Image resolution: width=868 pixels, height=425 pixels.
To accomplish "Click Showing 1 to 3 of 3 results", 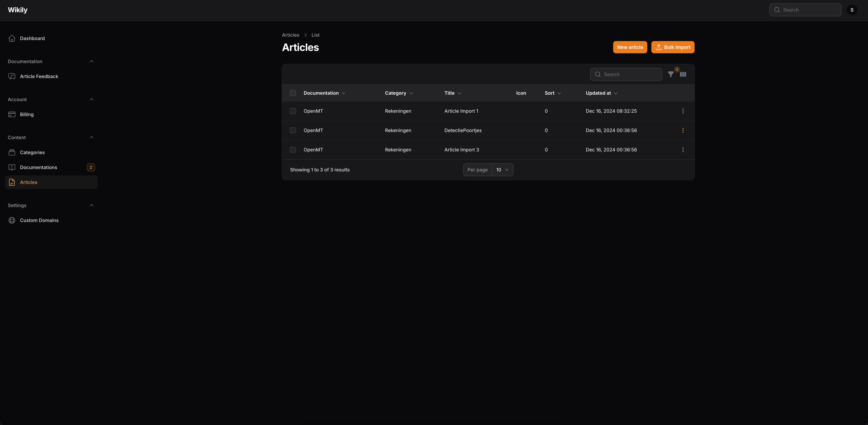I will 320,170.
